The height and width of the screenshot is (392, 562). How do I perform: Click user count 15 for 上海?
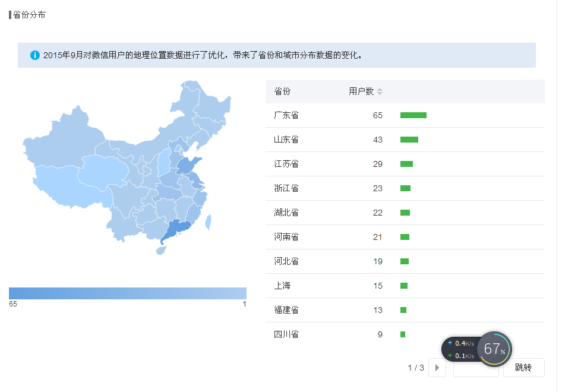click(377, 286)
